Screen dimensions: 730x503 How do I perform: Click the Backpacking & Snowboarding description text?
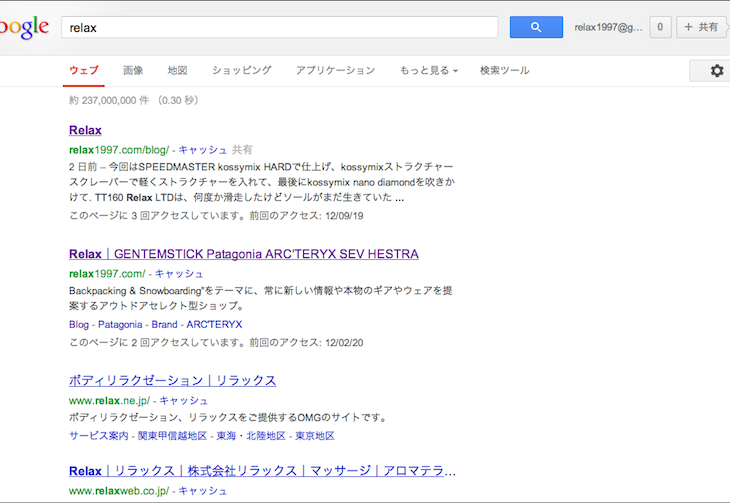click(261, 298)
